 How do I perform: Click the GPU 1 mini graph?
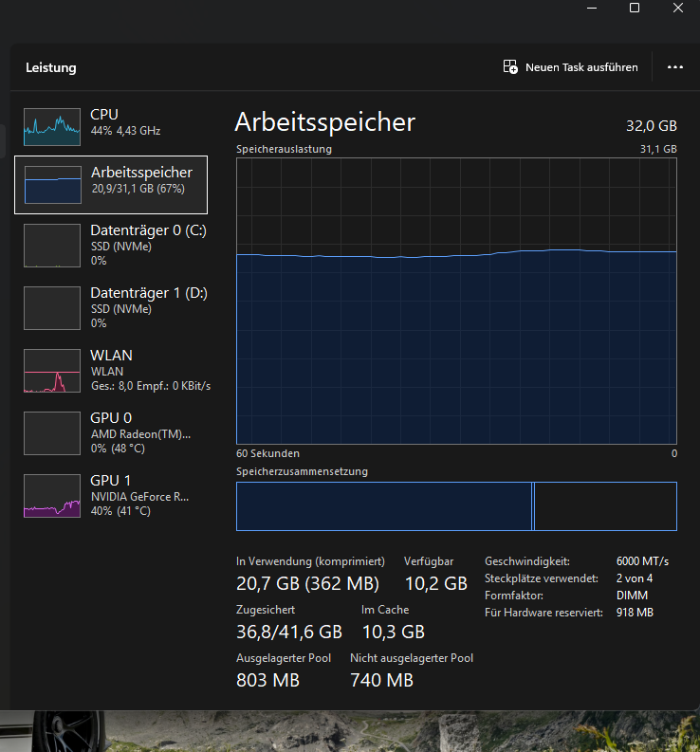click(52, 496)
